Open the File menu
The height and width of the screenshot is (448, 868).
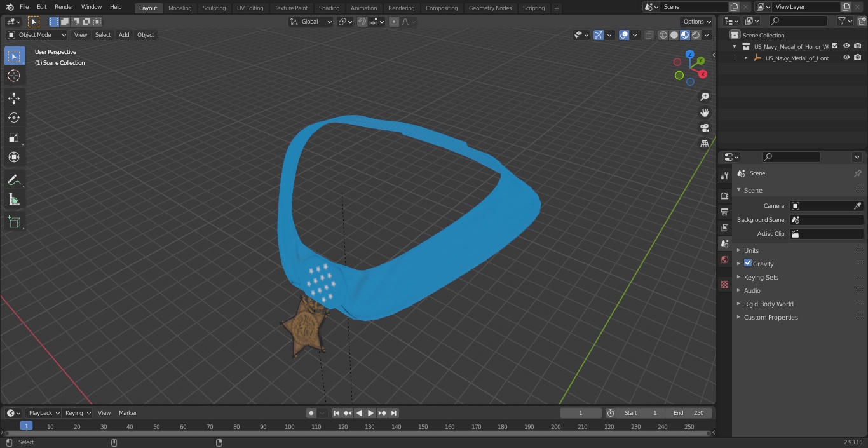24,7
